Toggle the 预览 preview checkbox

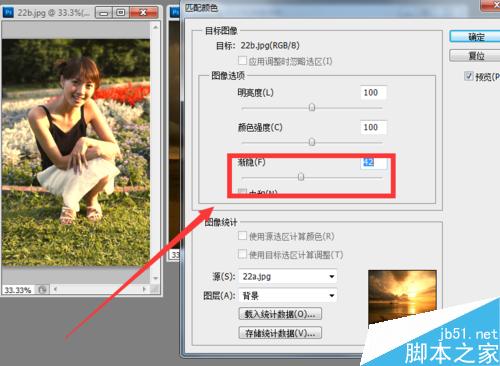[469, 76]
